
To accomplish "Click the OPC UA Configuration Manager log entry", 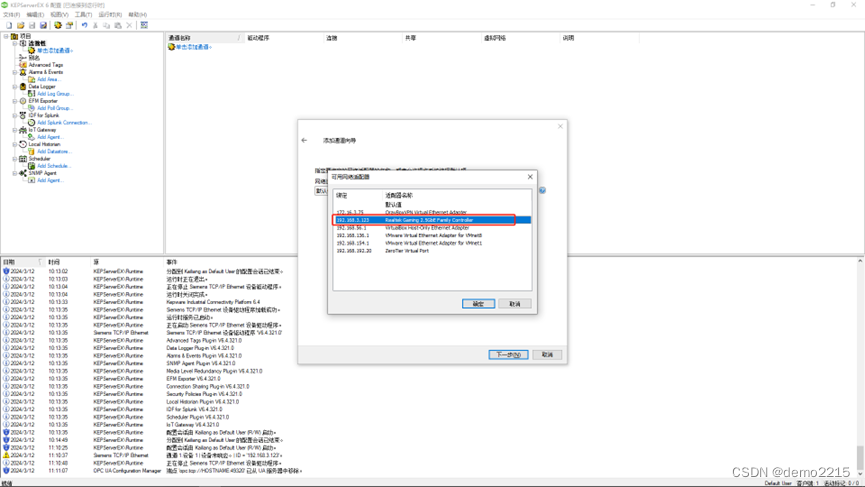I will click(x=154, y=471).
